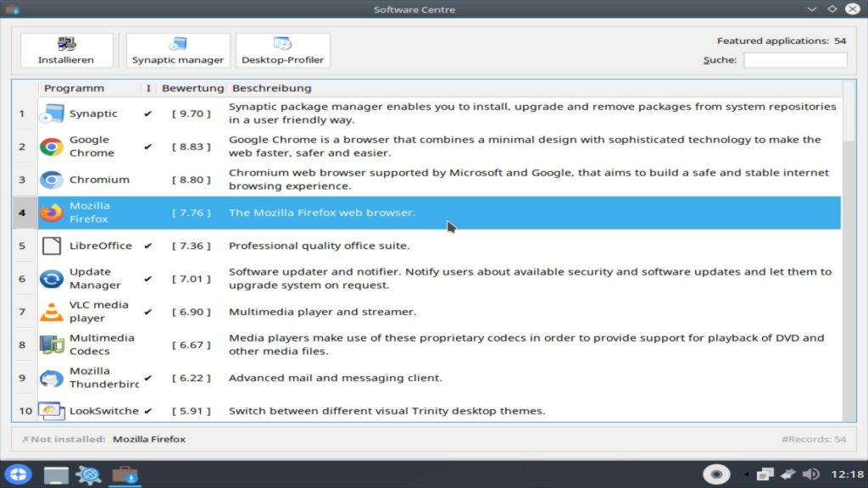Click the LookSwitcher icon
868x488 pixels.
point(52,411)
